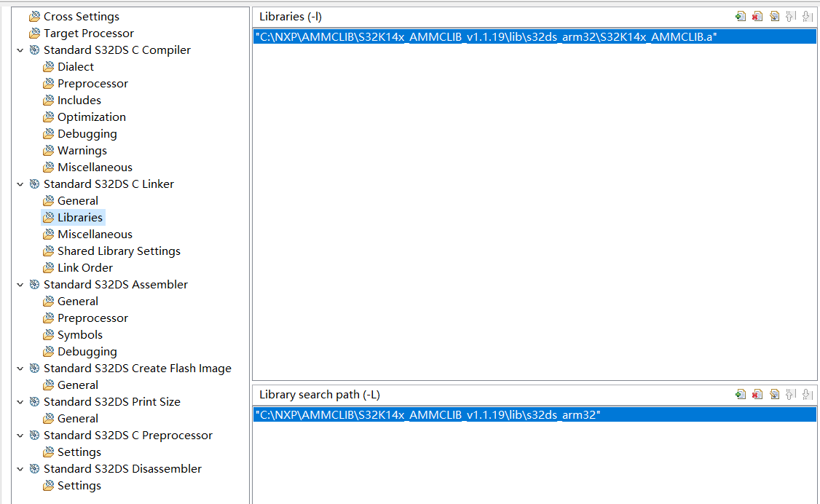Click the Move Down icon for Library search path
This screenshot has height=504, width=820.
pyautogui.click(x=807, y=394)
